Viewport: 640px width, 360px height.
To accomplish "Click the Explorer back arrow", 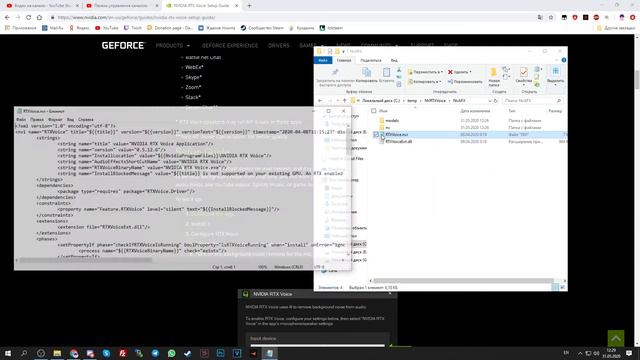I will pos(320,100).
